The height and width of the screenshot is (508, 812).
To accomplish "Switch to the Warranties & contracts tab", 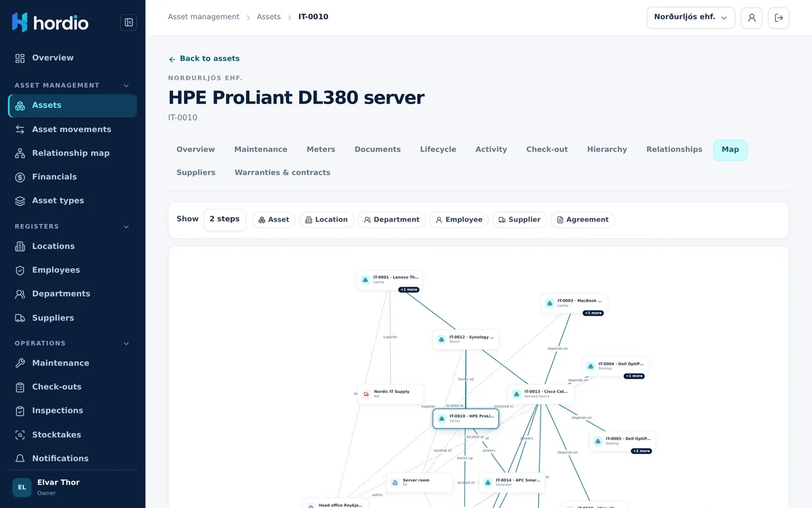I will tap(282, 173).
